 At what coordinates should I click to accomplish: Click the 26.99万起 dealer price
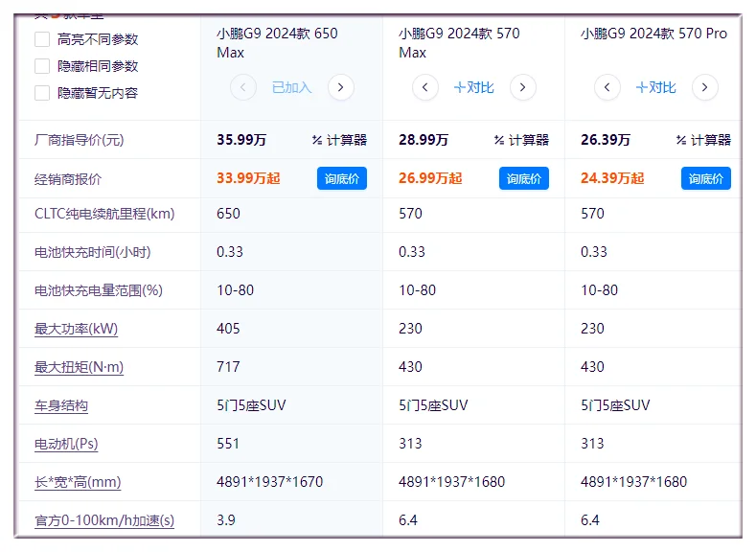coord(430,178)
